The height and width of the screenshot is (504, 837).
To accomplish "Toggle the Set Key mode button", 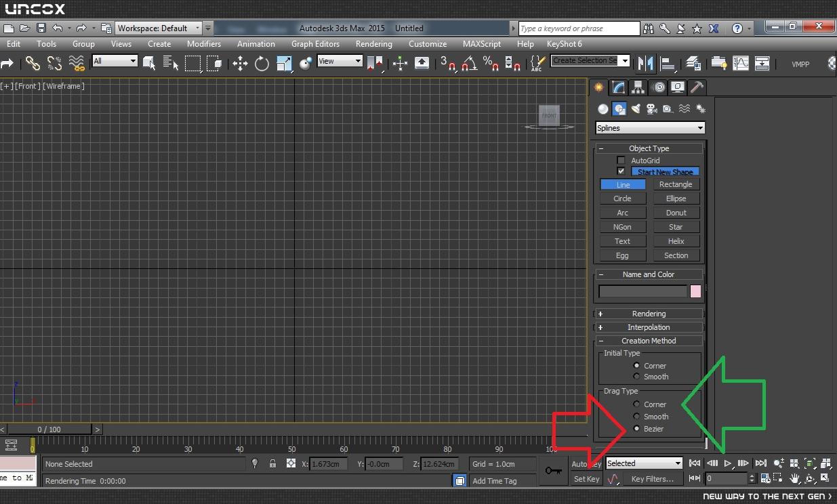I will pos(586,479).
